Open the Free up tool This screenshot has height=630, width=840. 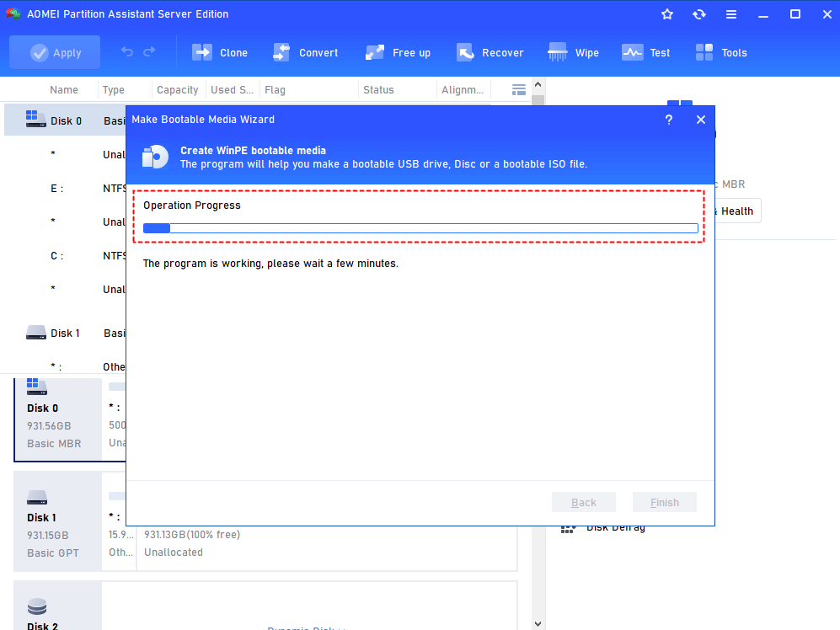click(398, 52)
